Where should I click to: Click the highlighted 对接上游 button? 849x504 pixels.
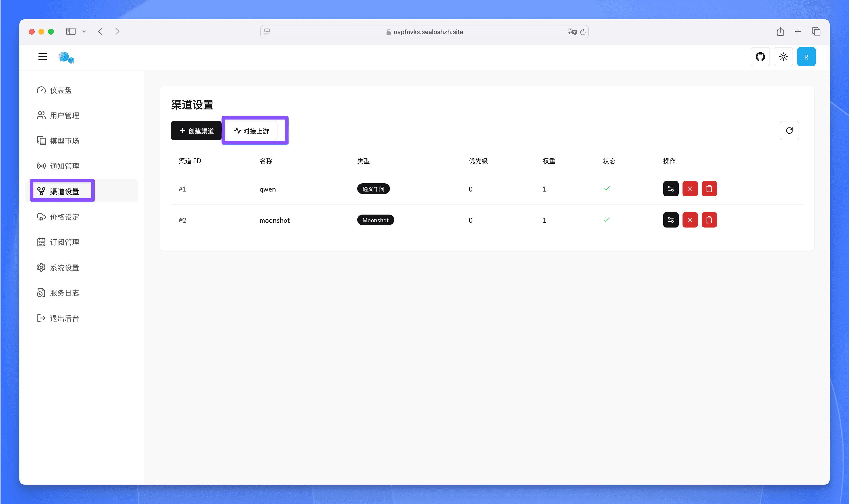(x=255, y=130)
